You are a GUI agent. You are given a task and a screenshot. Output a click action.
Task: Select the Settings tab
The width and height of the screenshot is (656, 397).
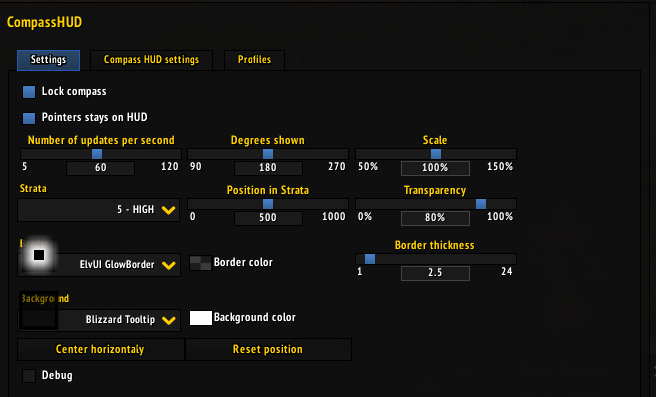[49, 60]
